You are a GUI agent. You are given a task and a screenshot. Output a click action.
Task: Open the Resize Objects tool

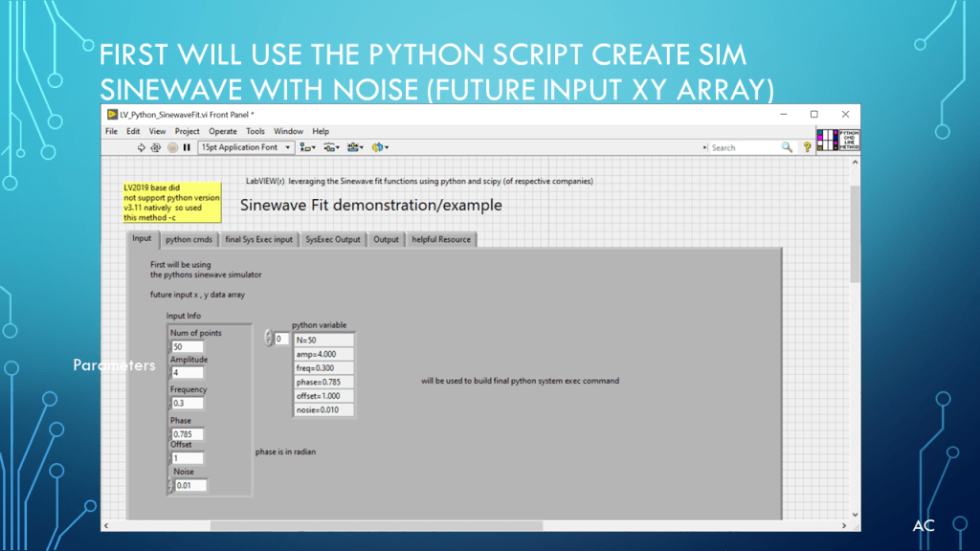[355, 147]
